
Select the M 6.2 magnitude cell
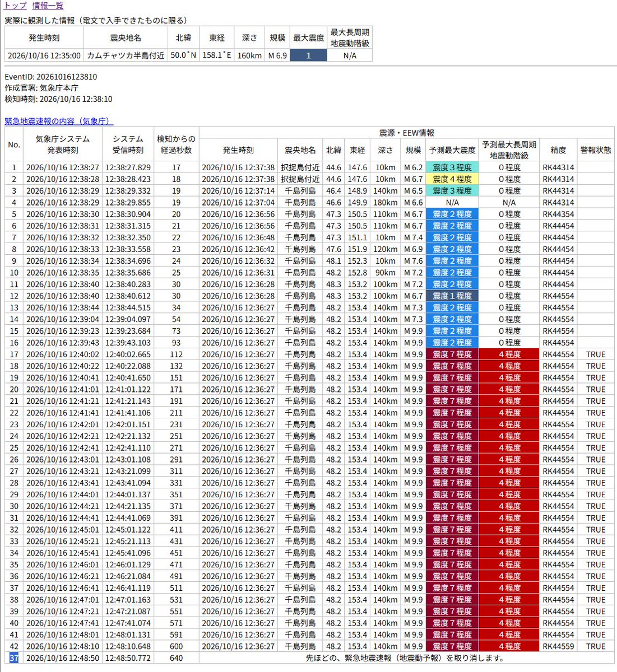[x=414, y=167]
